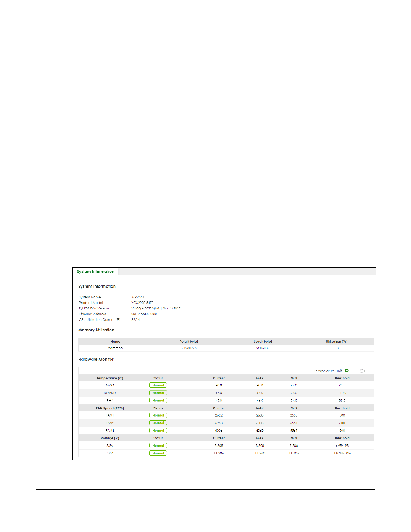Click FAN2 max speed 6033
Image resolution: width=411 pixels, height=532 pixels.
[260, 423]
